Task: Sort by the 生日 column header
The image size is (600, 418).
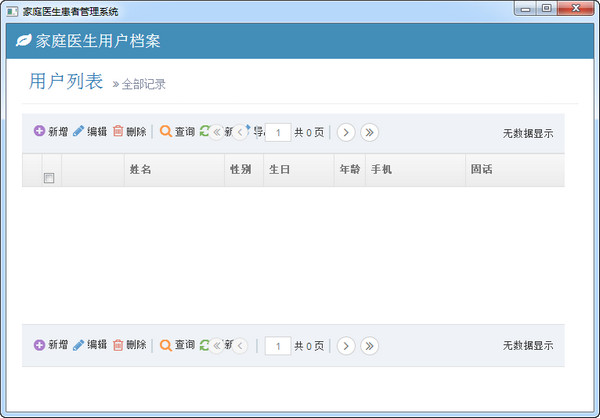Action: tap(298, 170)
